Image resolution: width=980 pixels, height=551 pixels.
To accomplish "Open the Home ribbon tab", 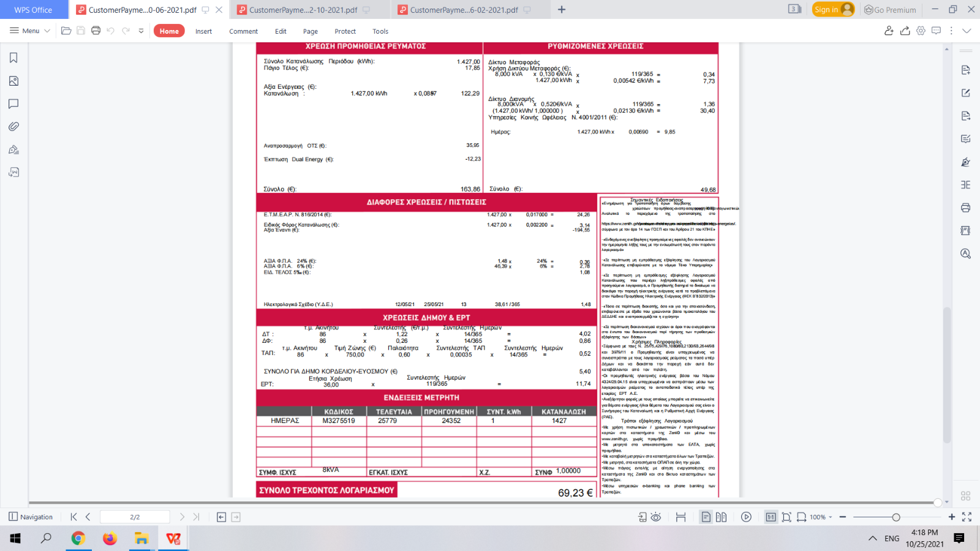I will pyautogui.click(x=169, y=31).
